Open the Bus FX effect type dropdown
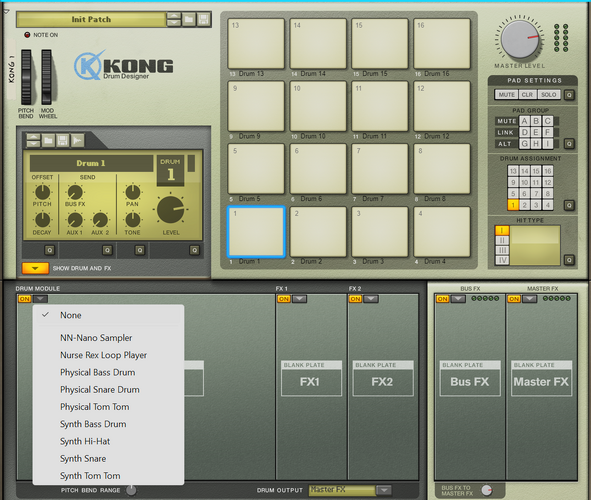Viewport: 591px width, 500px height. point(458,299)
